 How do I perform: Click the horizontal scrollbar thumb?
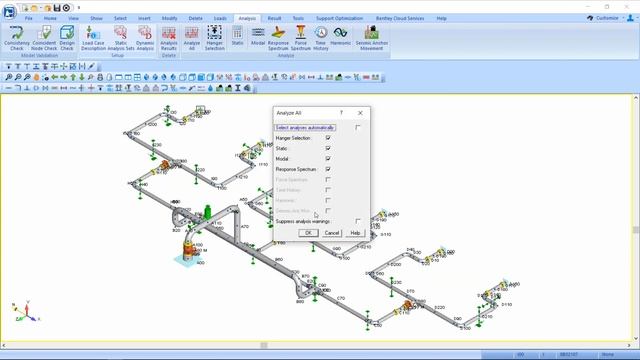[x=264, y=345]
